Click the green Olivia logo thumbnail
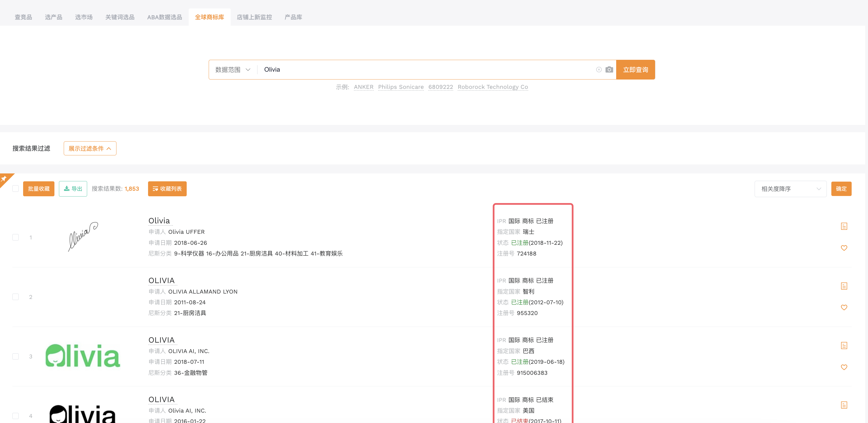Screen dimensions: 868x423 83,356
